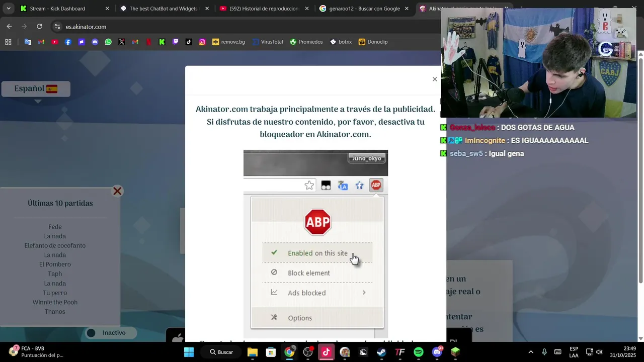Open the tab search dropdown
The width and height of the screenshot is (644, 362).
(x=8, y=8)
